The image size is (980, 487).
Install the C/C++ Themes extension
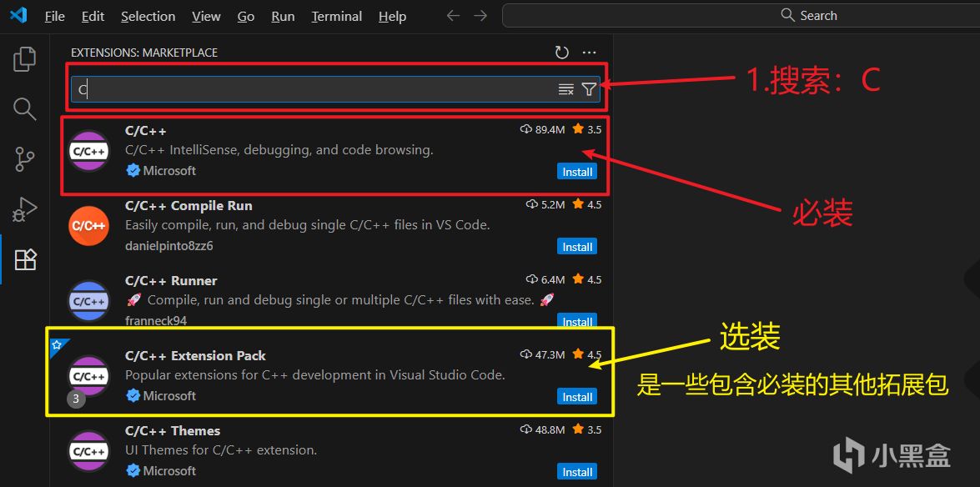(x=577, y=472)
